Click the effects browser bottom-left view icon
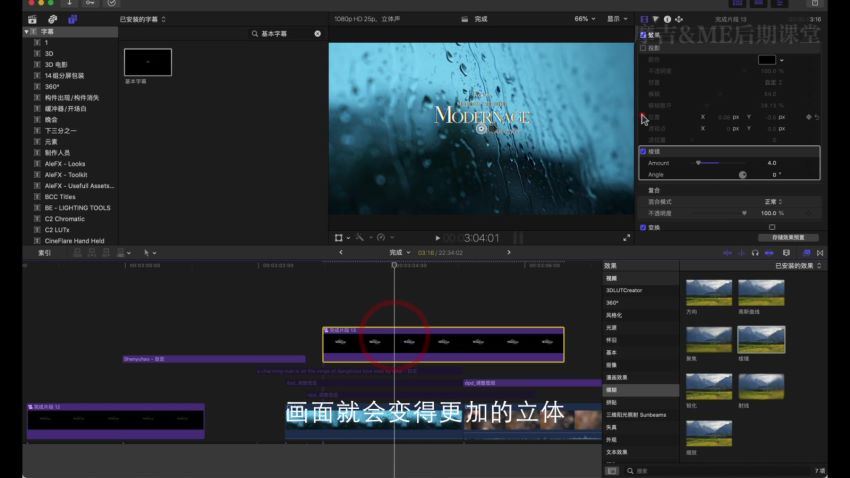The width and height of the screenshot is (850, 478). click(611, 471)
